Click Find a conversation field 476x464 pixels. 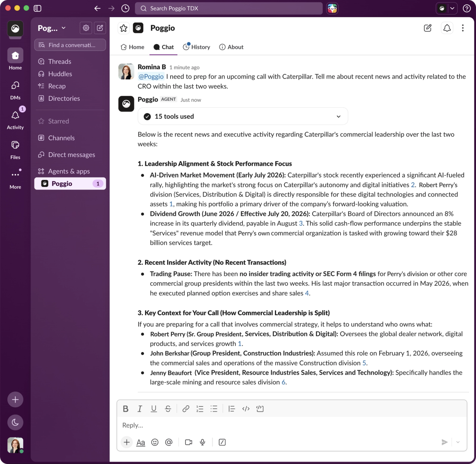(70, 45)
